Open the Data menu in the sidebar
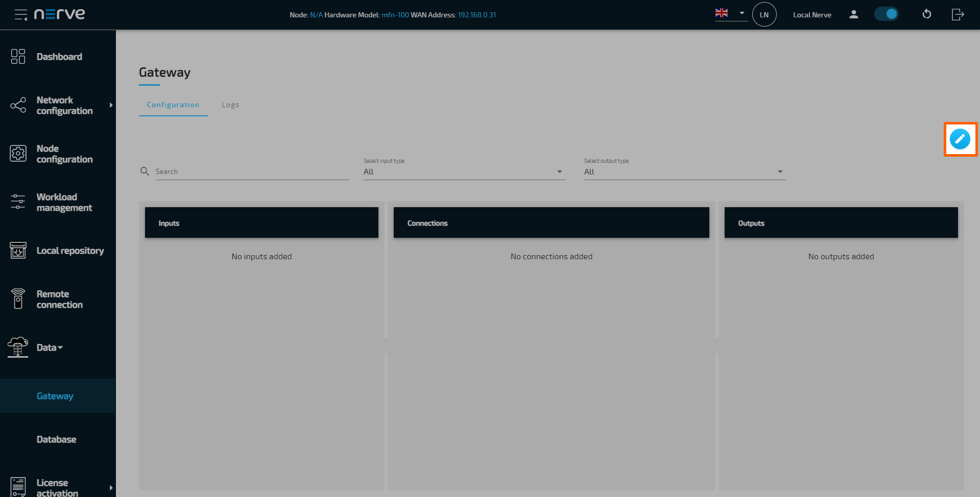This screenshot has width=980, height=497. pos(49,347)
